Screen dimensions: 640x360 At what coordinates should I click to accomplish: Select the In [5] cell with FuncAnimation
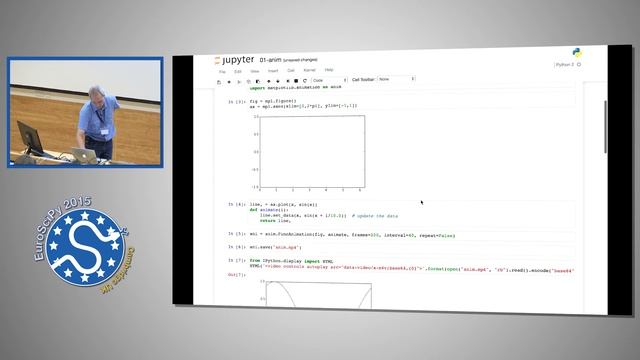coord(412,236)
